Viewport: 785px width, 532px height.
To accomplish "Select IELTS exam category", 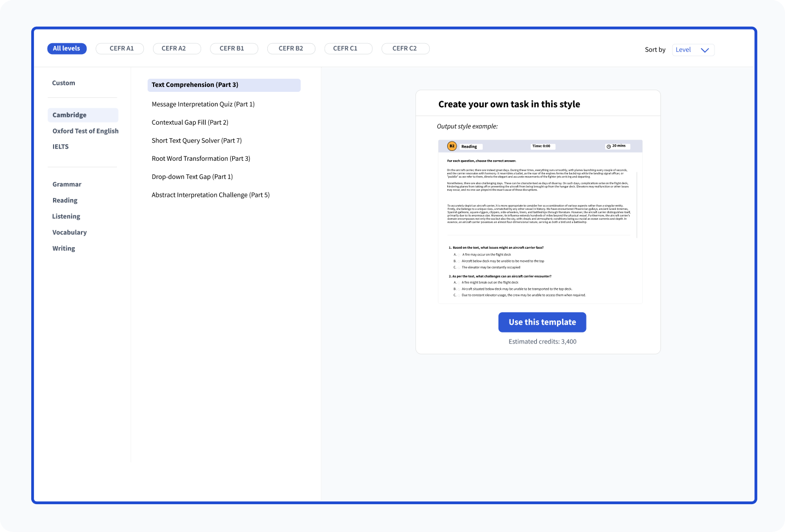I will 61,147.
